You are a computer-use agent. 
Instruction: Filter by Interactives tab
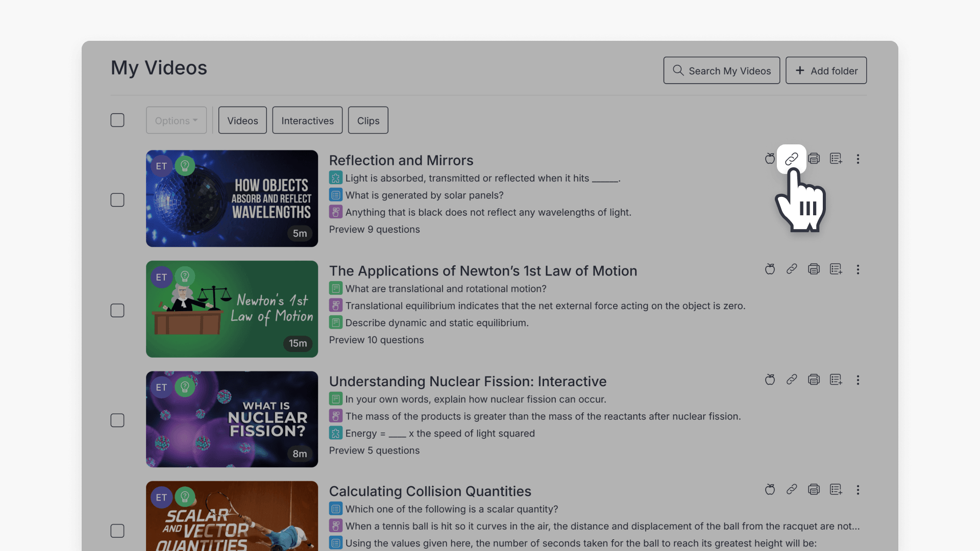307,120
